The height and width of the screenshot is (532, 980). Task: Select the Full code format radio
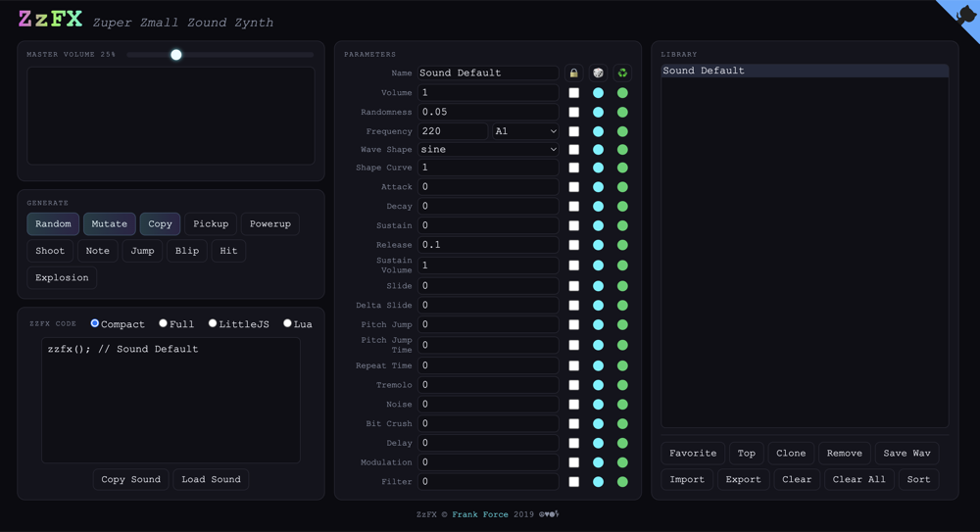pos(163,323)
